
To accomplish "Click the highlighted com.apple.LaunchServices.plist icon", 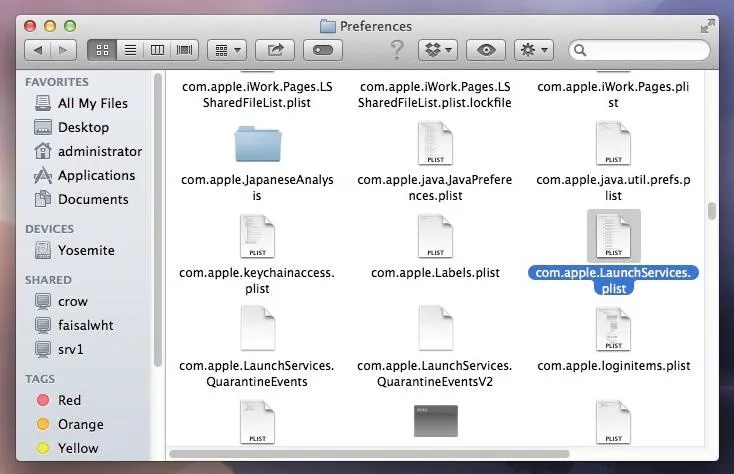I will point(613,236).
